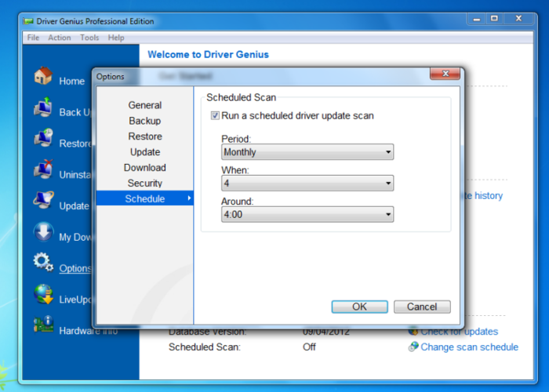
Task: Click the My Downloads arrow icon
Action: [43, 231]
